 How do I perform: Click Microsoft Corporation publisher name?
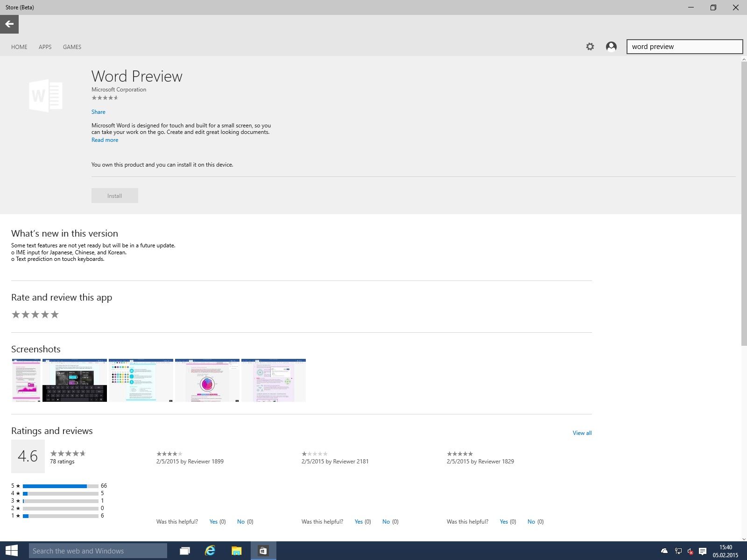tap(119, 90)
